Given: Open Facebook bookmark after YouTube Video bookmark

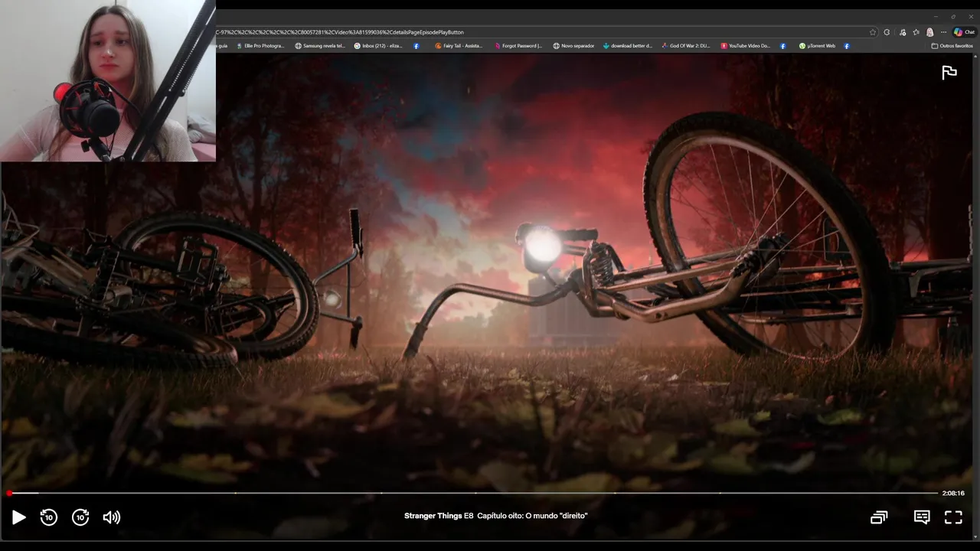Looking at the screenshot, I should 783,46.
